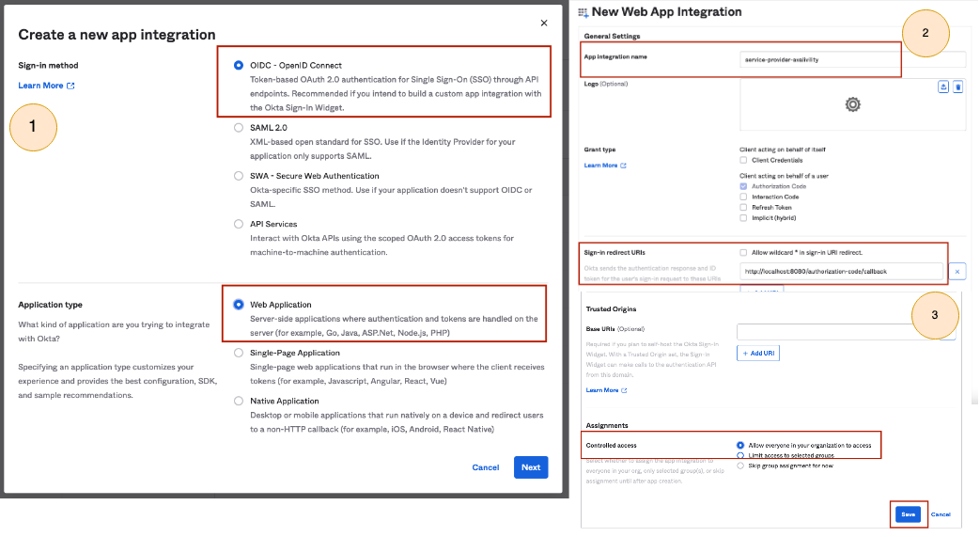Screen dimensions: 980x537
Task: Check Allow wildcard in sign-in URI redirect
Action: point(743,253)
